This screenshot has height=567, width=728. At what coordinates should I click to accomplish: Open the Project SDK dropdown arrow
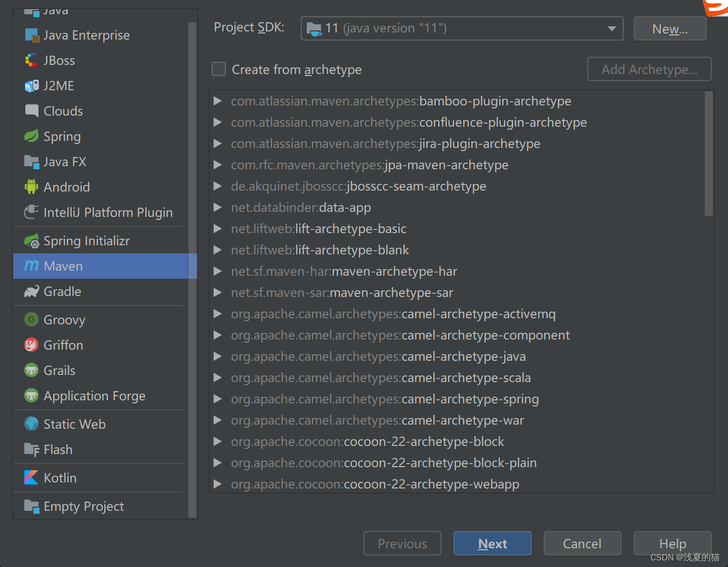(x=612, y=28)
